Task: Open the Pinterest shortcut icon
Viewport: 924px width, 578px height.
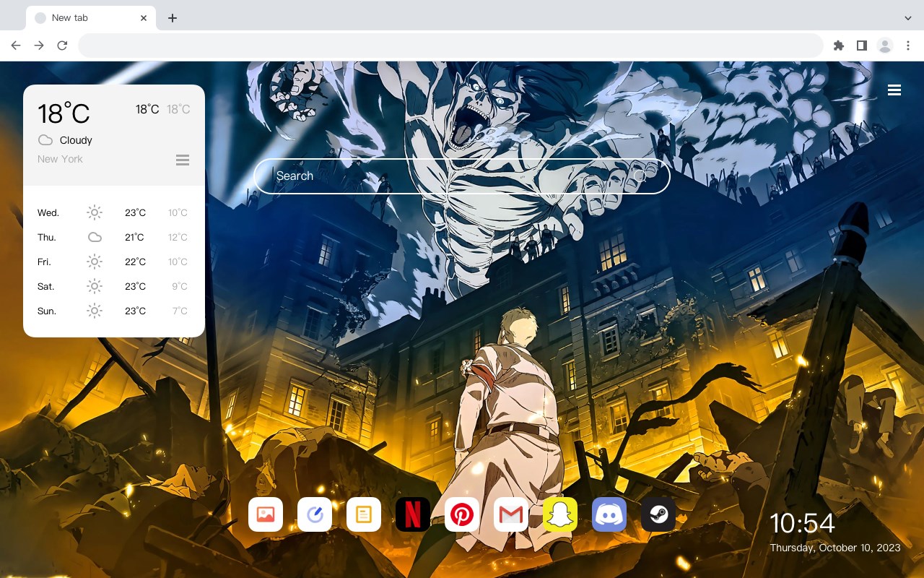Action: pos(462,514)
